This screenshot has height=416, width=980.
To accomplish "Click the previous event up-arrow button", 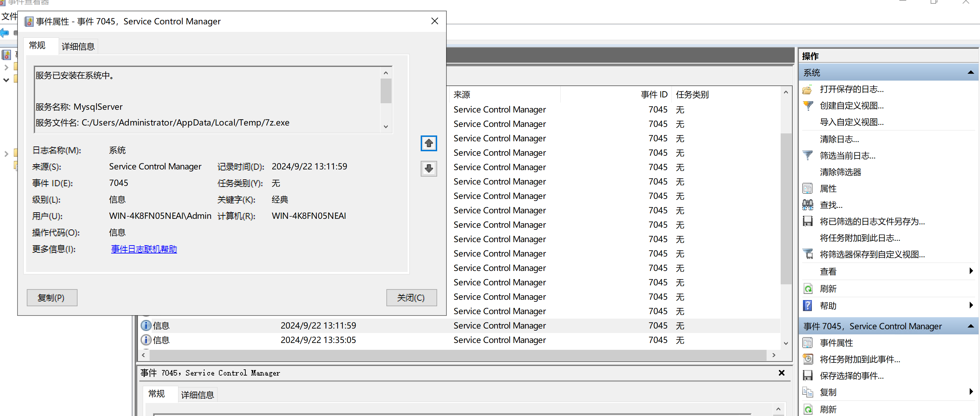I will coord(428,143).
